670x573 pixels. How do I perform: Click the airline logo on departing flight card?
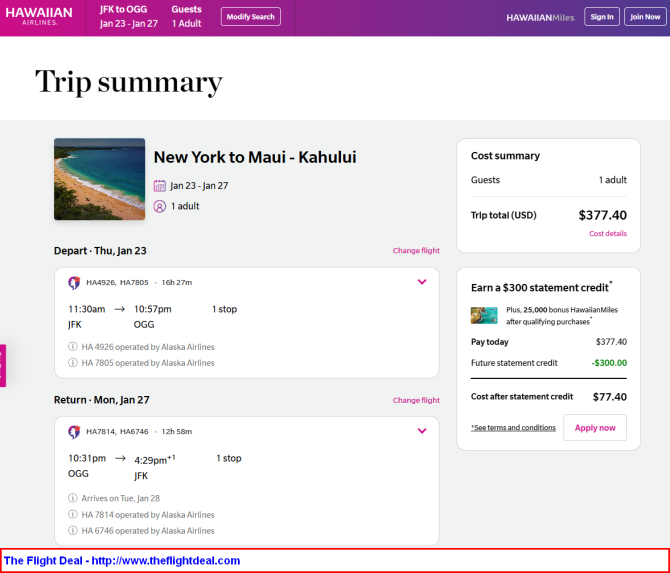tap(74, 282)
